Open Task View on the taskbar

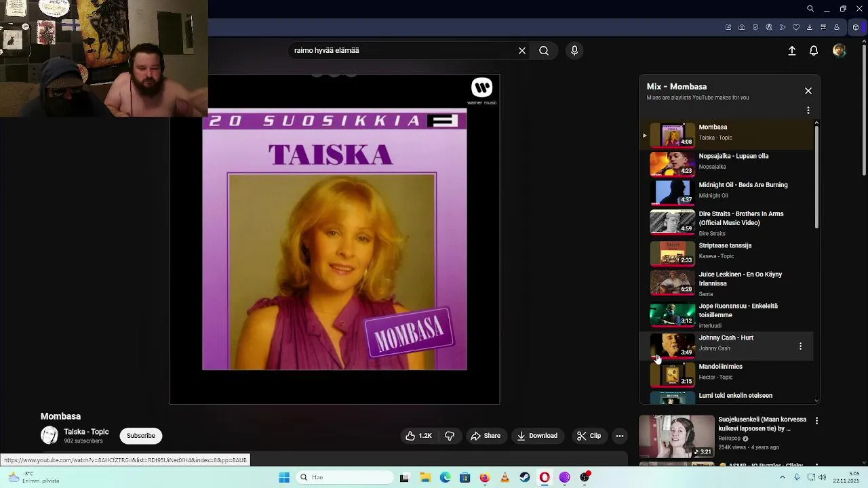(404, 477)
